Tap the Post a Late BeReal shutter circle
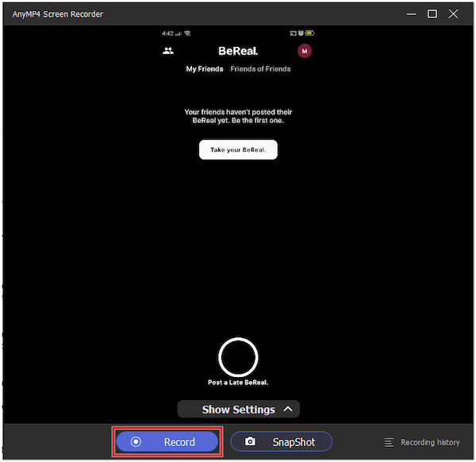 click(238, 357)
